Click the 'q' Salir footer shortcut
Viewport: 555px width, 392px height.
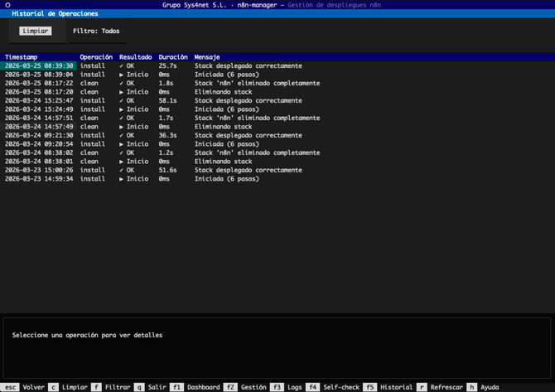pyautogui.click(x=151, y=387)
